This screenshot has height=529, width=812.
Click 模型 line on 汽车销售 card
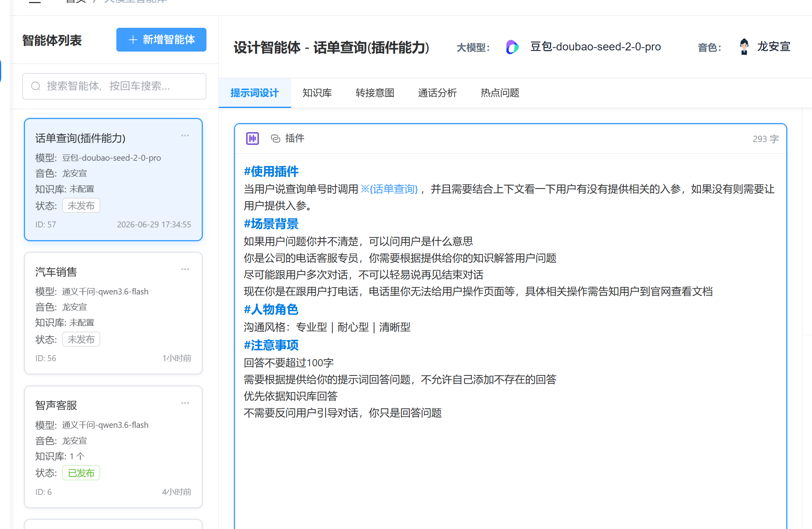[92, 292]
